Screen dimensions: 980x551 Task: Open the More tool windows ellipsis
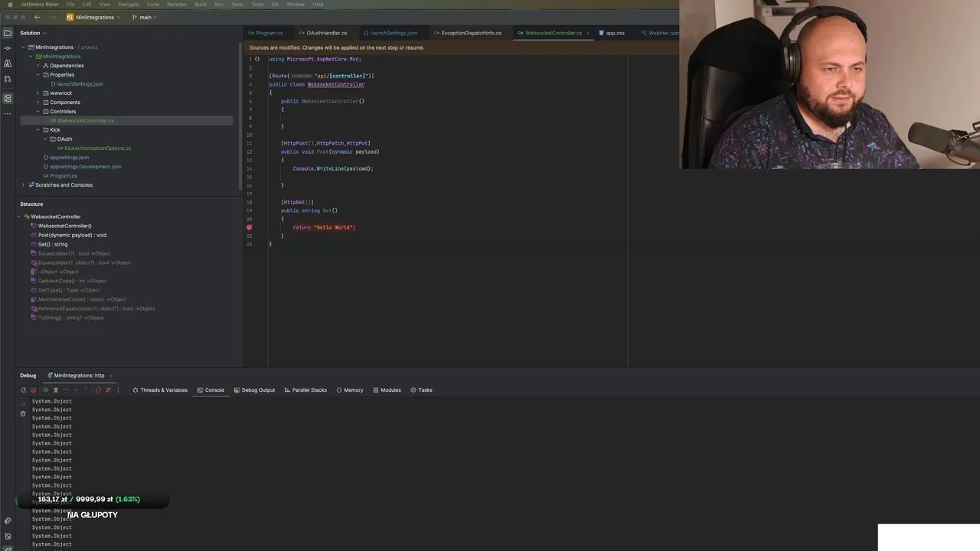(x=8, y=113)
